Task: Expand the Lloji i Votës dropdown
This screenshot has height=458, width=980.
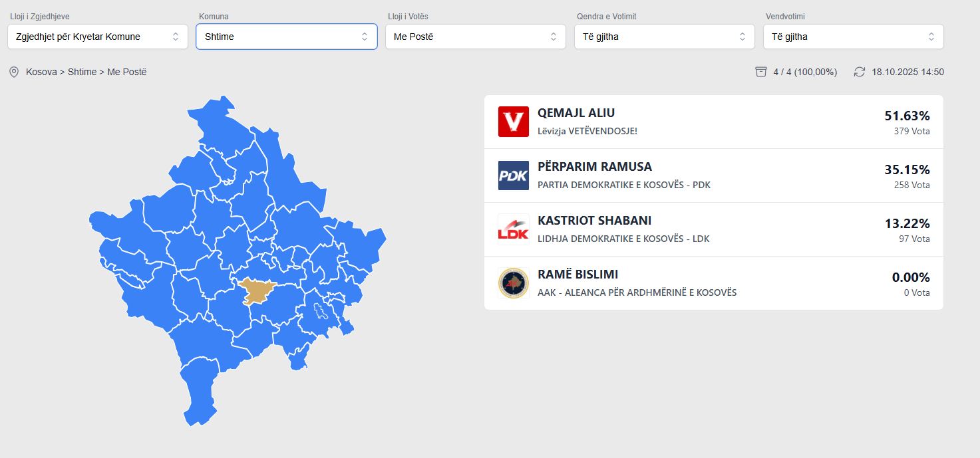Action: click(475, 37)
